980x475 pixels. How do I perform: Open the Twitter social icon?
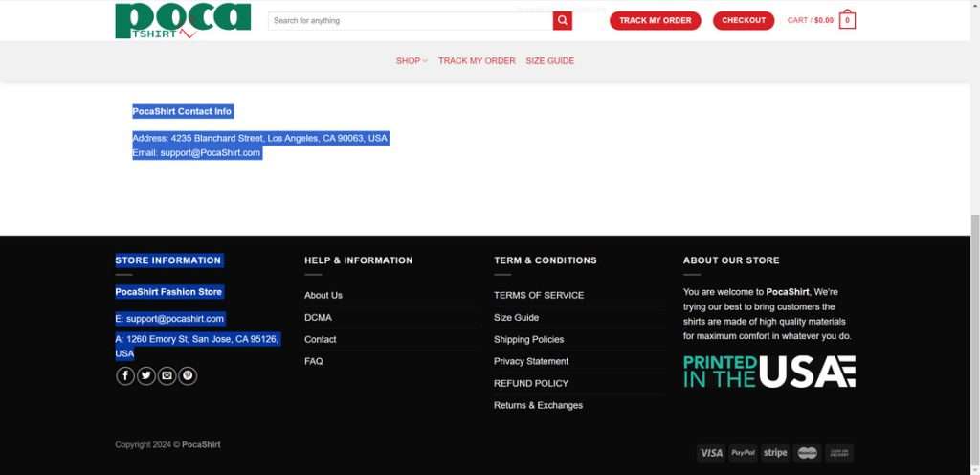[x=146, y=375]
